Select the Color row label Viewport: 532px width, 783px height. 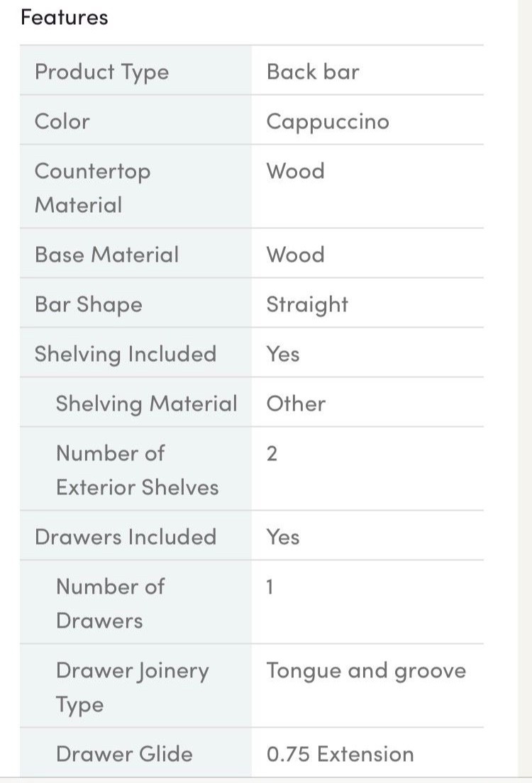pyautogui.click(x=62, y=121)
